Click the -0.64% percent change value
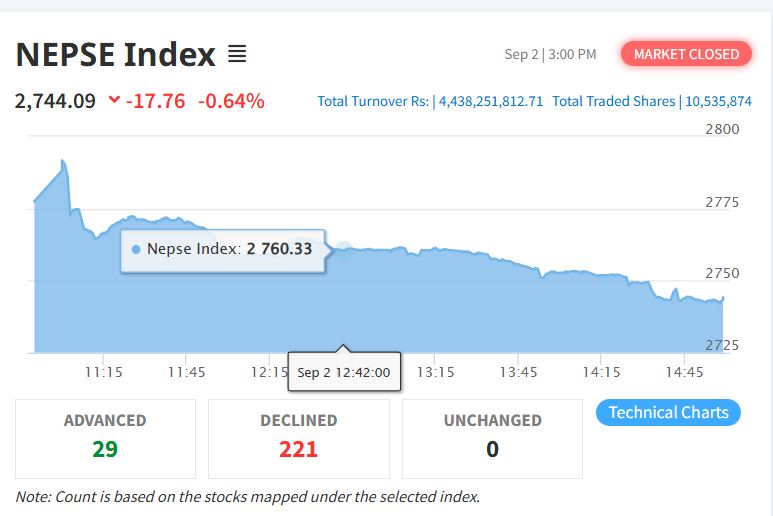The width and height of the screenshot is (773, 516). tap(231, 100)
